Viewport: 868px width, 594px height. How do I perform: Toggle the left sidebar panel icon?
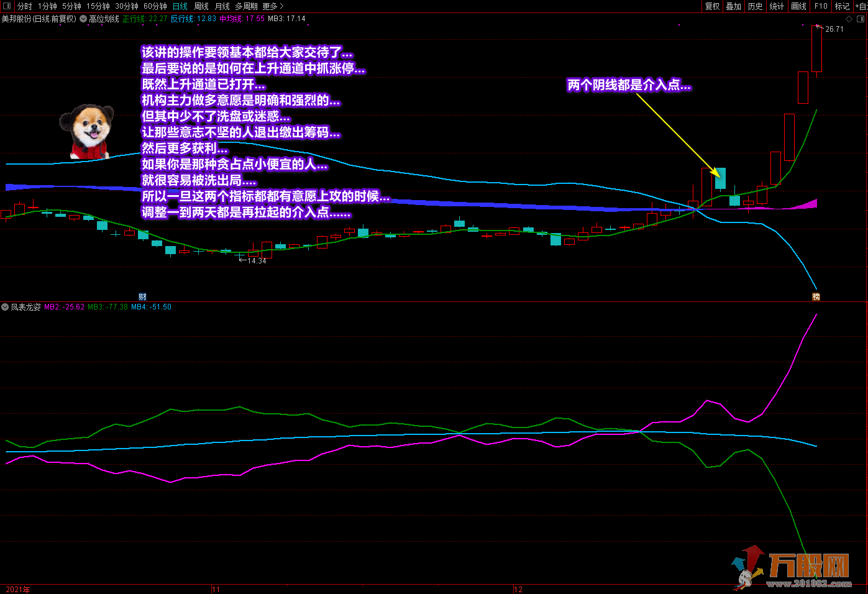7,6
